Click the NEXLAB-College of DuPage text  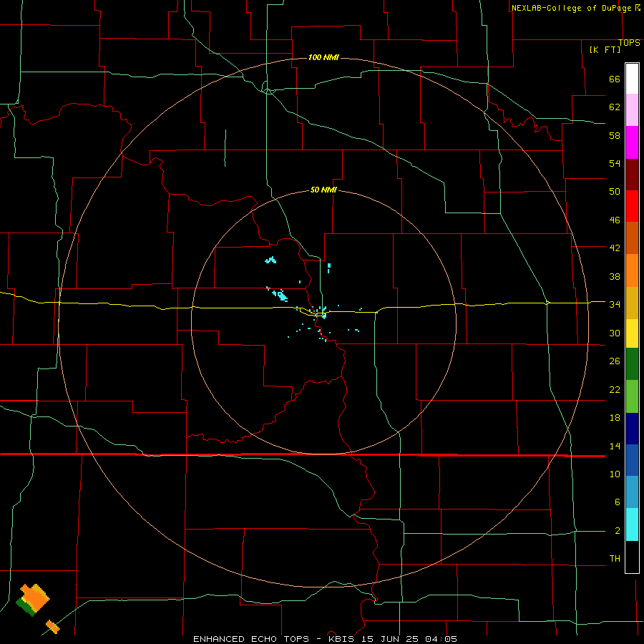tap(572, 8)
